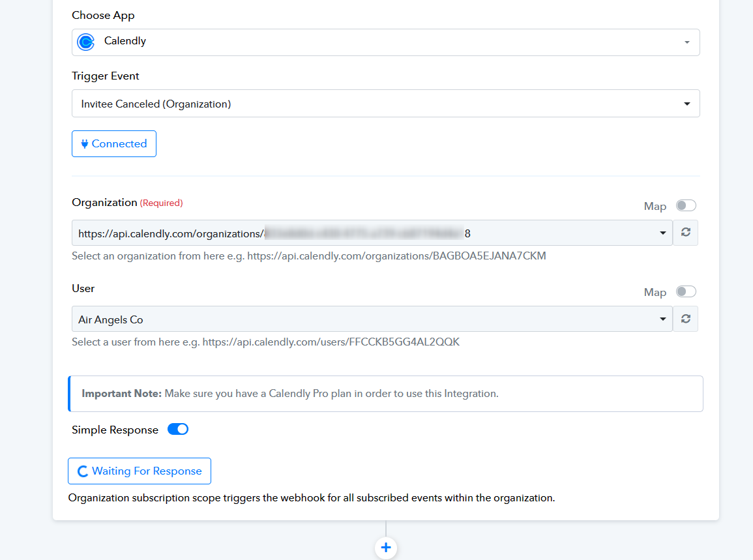
Task: Click the Calendly logo icon
Action: point(85,42)
